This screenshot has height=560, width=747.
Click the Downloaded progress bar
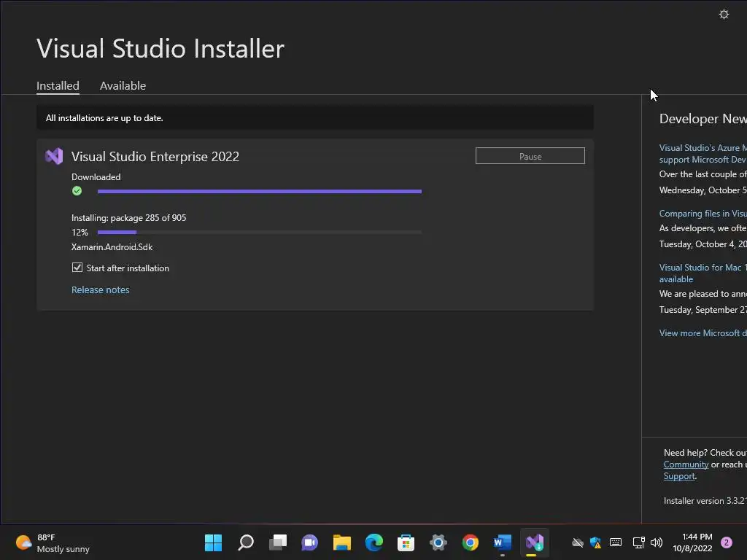click(x=260, y=192)
